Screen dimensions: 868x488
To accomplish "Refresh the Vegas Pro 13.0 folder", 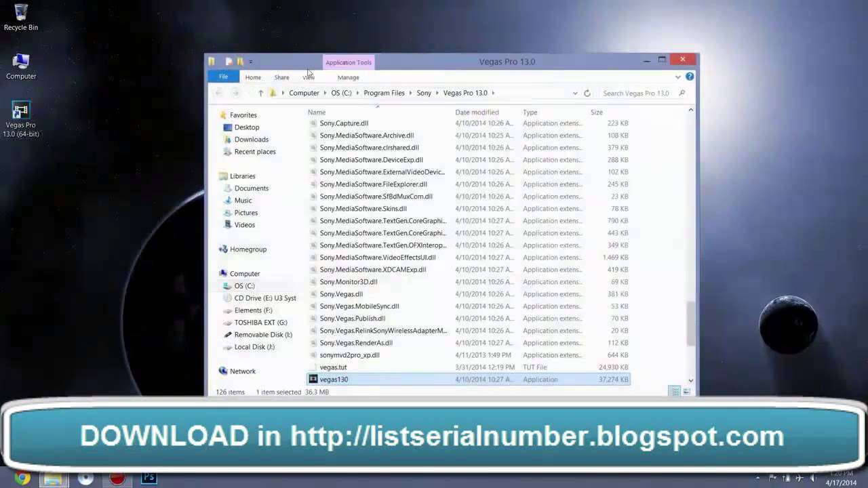I will 587,93.
